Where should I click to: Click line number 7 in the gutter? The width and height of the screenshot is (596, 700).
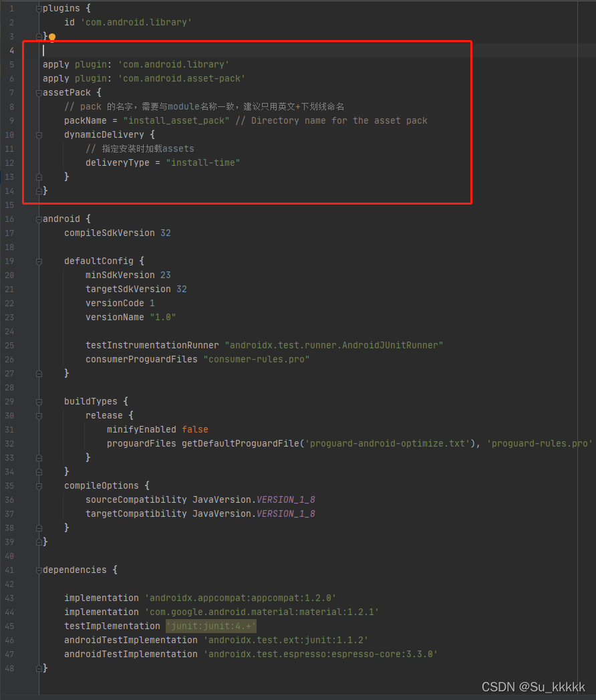click(x=11, y=93)
